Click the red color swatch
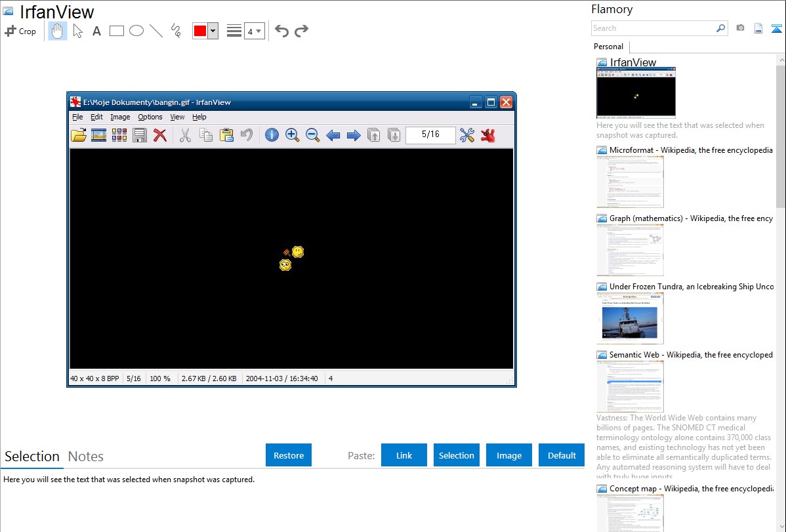The height and width of the screenshot is (532, 786). (x=200, y=31)
